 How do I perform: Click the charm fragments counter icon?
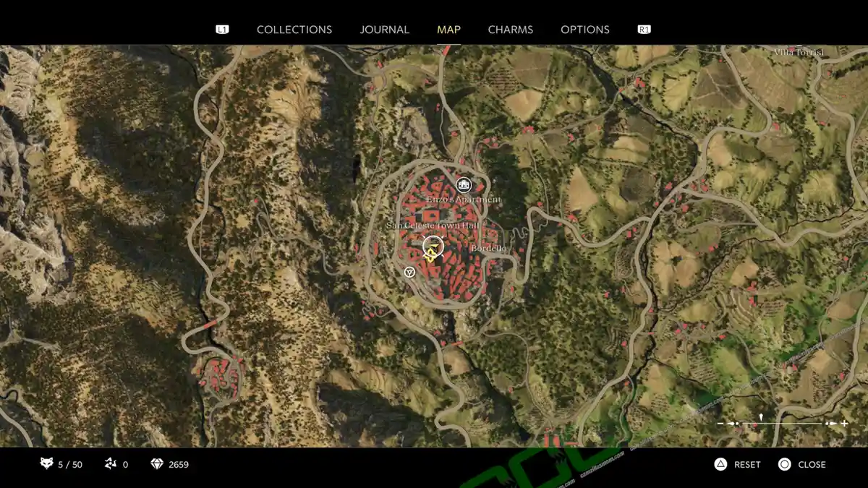(111, 464)
